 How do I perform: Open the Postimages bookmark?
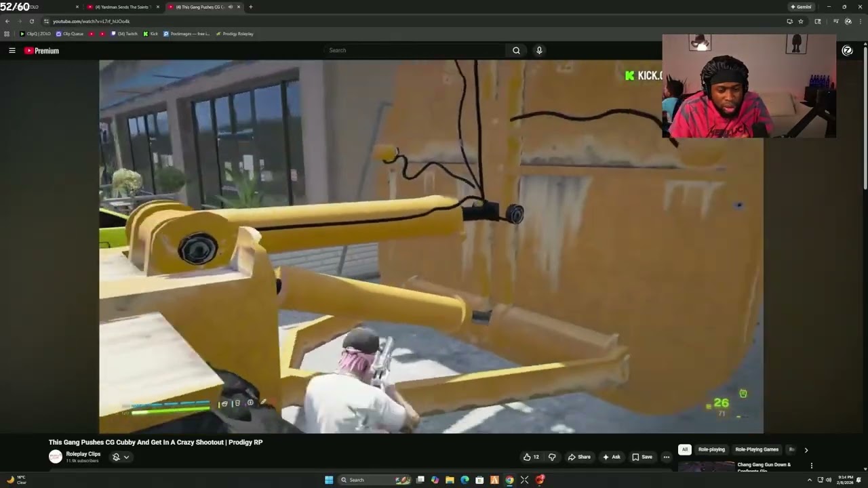click(187, 34)
